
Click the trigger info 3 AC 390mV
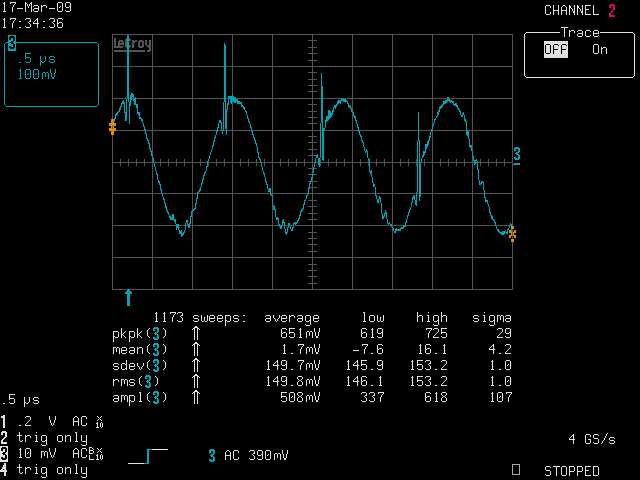click(x=248, y=456)
